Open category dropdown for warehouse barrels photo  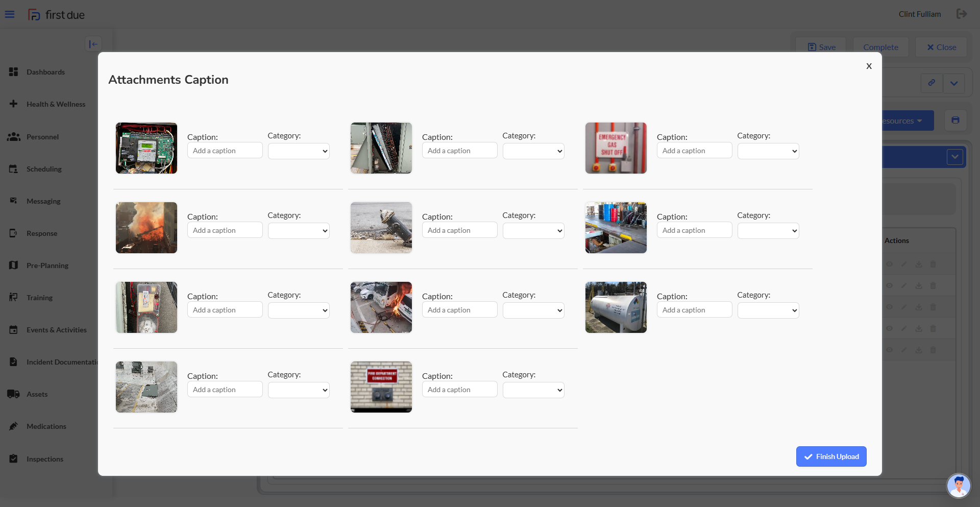click(x=768, y=231)
